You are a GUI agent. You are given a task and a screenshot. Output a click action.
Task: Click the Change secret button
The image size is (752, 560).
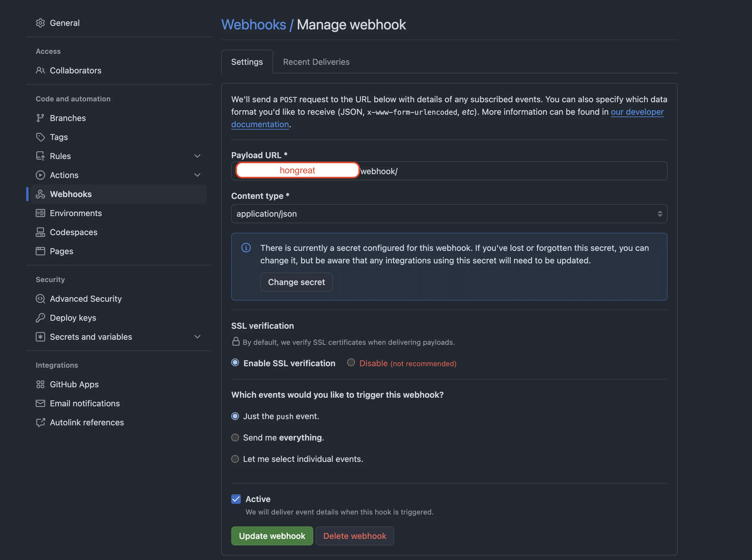coord(296,282)
